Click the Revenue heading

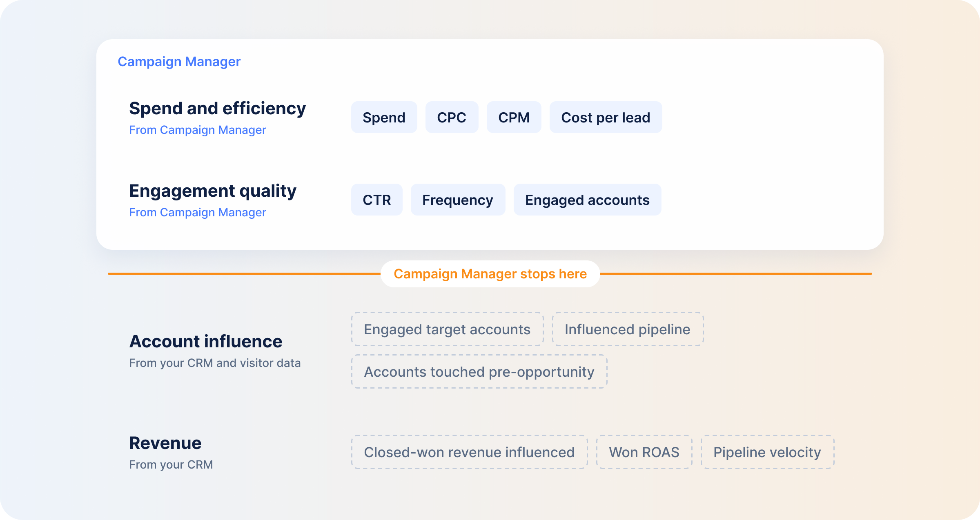click(165, 443)
